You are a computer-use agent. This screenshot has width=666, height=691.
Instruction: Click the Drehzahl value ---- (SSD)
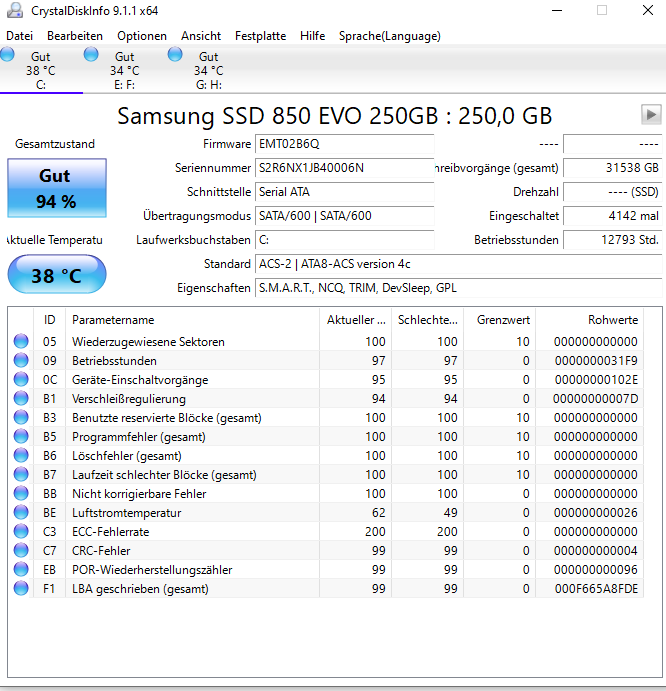point(613,192)
